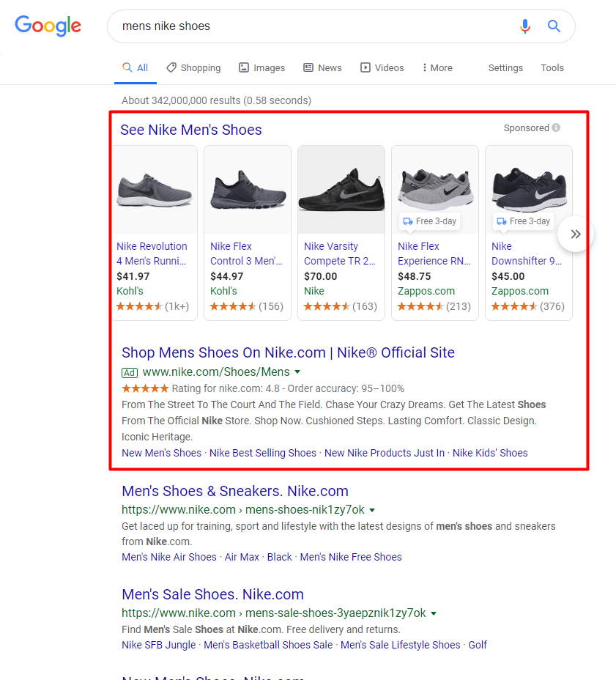Advance product carousel with double-arrow button

coord(575,234)
